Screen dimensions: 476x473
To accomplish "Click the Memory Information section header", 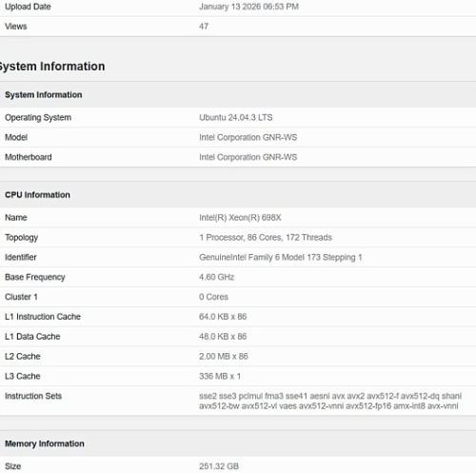I will click(x=45, y=443).
